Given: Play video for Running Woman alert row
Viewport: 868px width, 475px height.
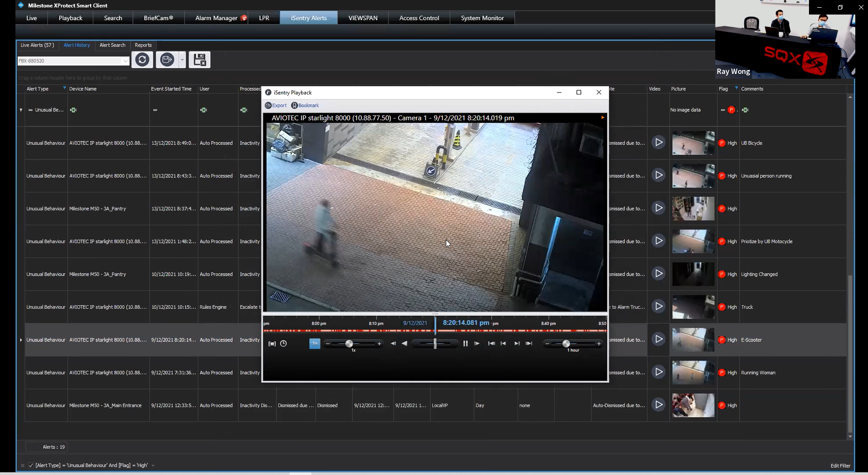Looking at the screenshot, I should pos(658,372).
